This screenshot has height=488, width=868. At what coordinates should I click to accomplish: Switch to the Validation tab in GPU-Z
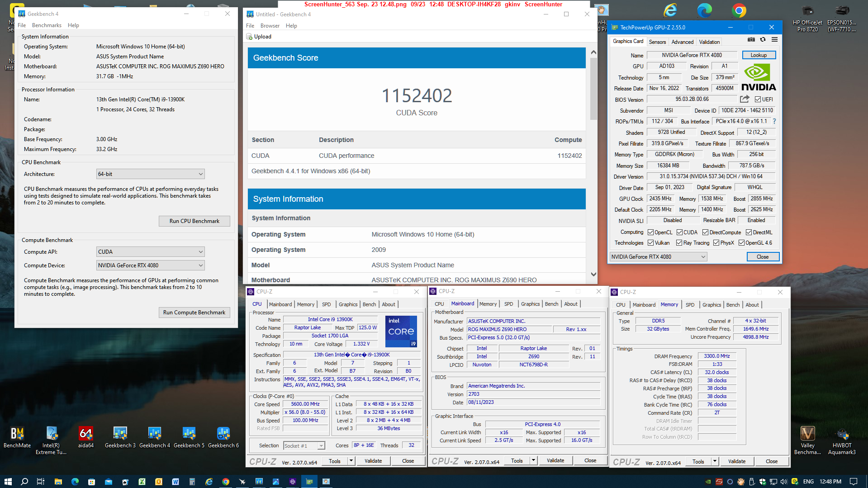point(709,42)
